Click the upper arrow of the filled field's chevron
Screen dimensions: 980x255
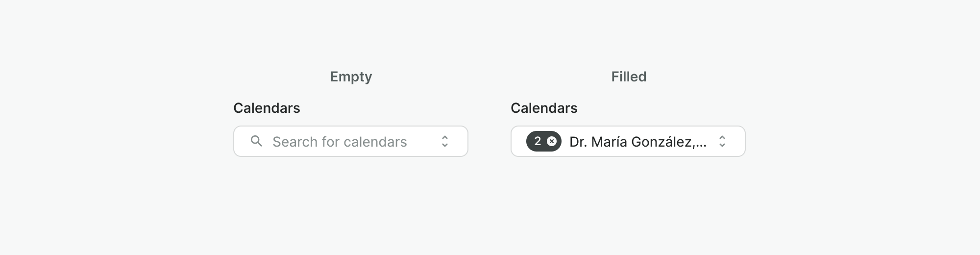[x=722, y=137]
